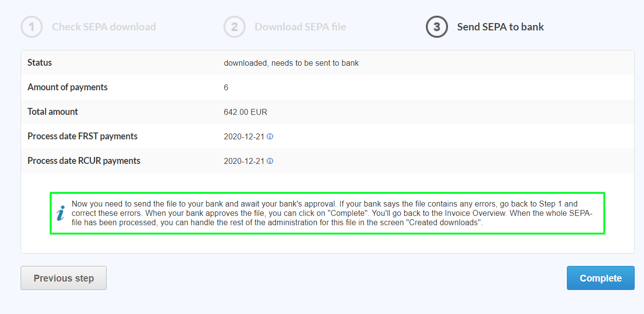644x314 pixels.
Task: Click the Total amount label
Action: [53, 111]
